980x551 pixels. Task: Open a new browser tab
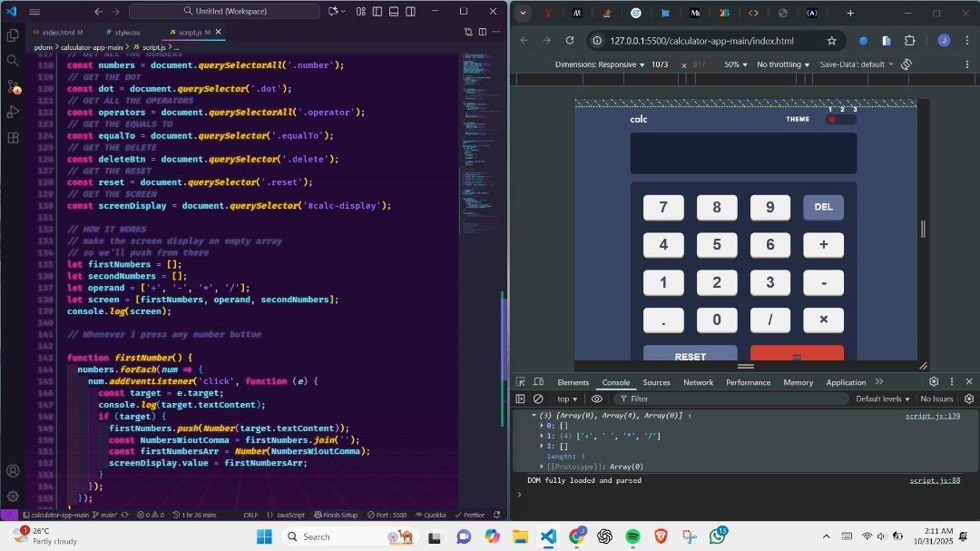tap(850, 13)
